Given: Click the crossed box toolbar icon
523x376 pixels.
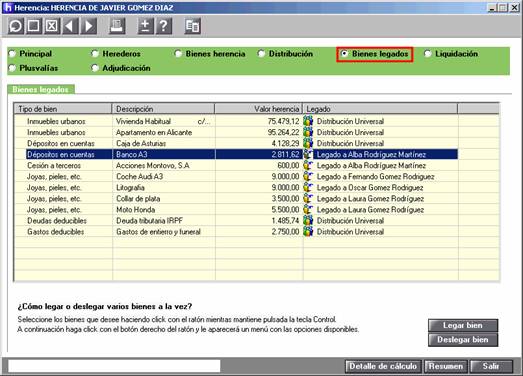Looking at the screenshot, I should (52, 26).
